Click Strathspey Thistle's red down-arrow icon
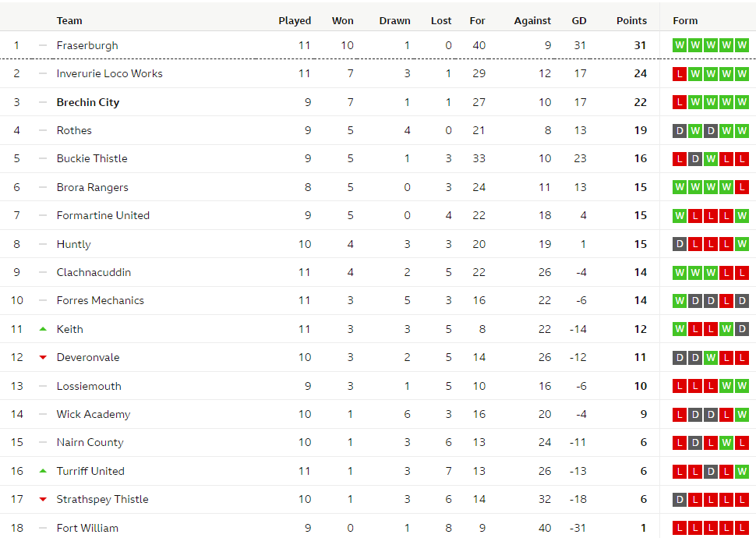 point(43,500)
